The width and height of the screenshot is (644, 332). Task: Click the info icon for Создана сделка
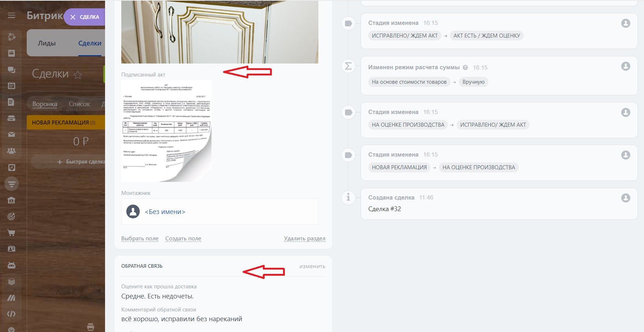click(x=348, y=197)
